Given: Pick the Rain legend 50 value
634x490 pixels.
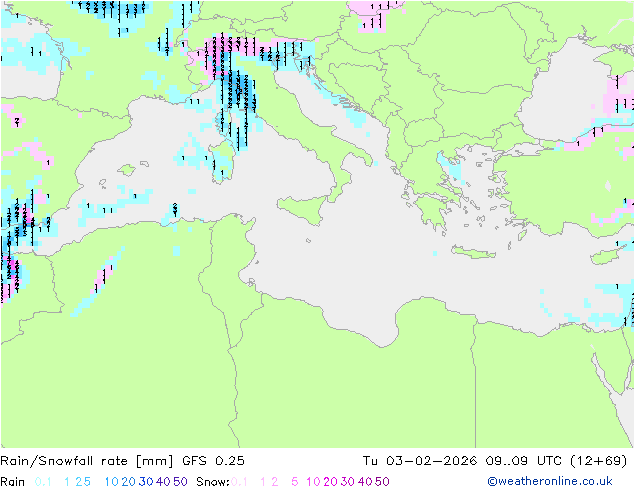Looking at the screenshot, I should 180,482.
